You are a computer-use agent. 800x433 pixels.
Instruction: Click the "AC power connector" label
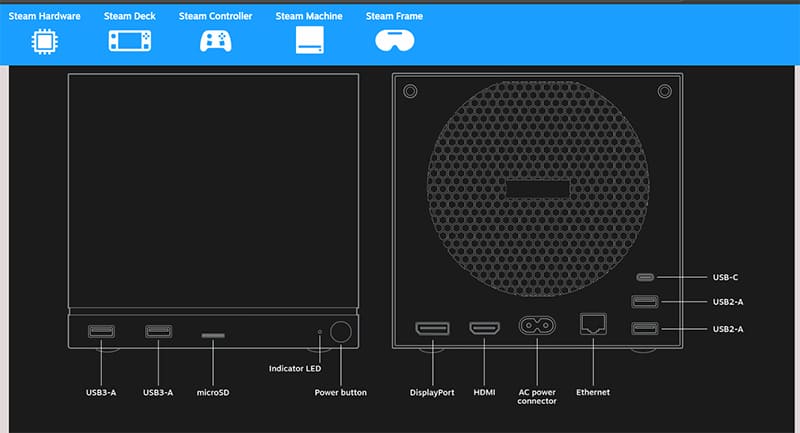pos(537,396)
